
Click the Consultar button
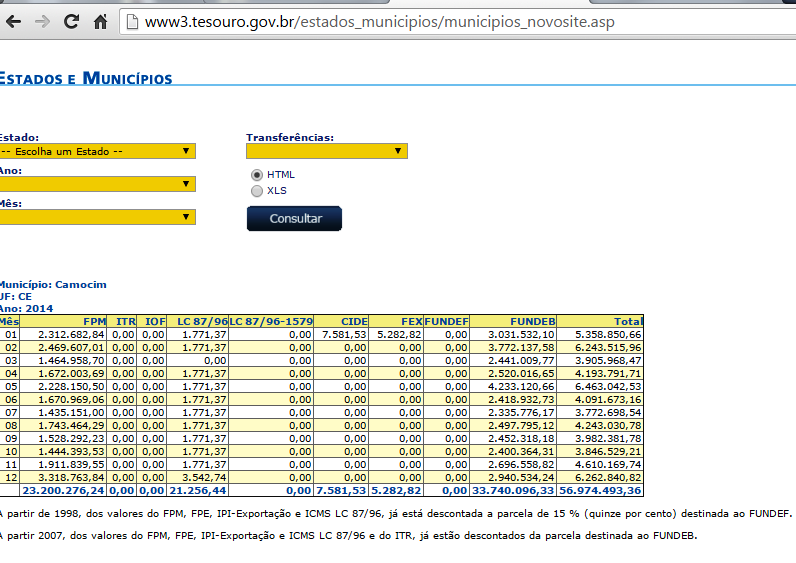[x=294, y=218]
